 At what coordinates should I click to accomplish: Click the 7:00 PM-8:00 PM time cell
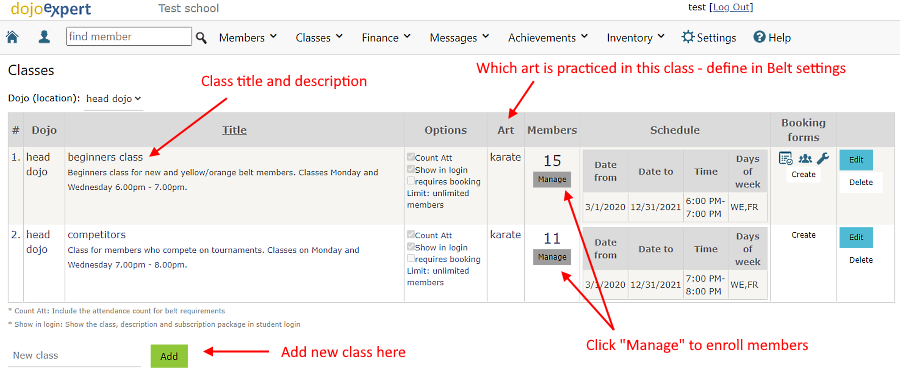tap(705, 284)
